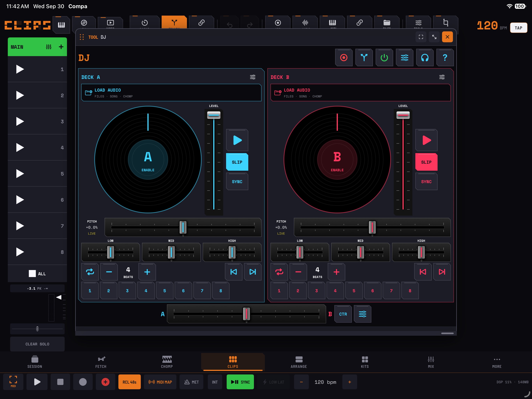Screen dimensions: 532x399
Task: Skip to previous on Deck A
Action: [233, 272]
